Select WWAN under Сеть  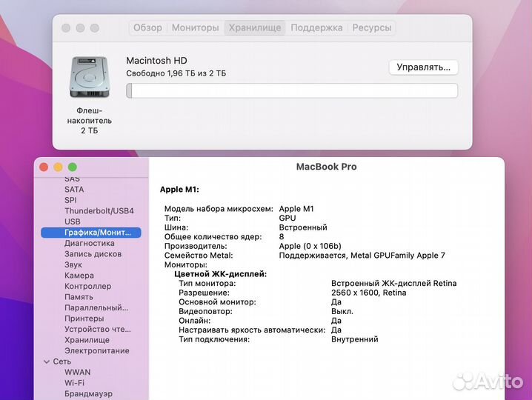point(77,372)
